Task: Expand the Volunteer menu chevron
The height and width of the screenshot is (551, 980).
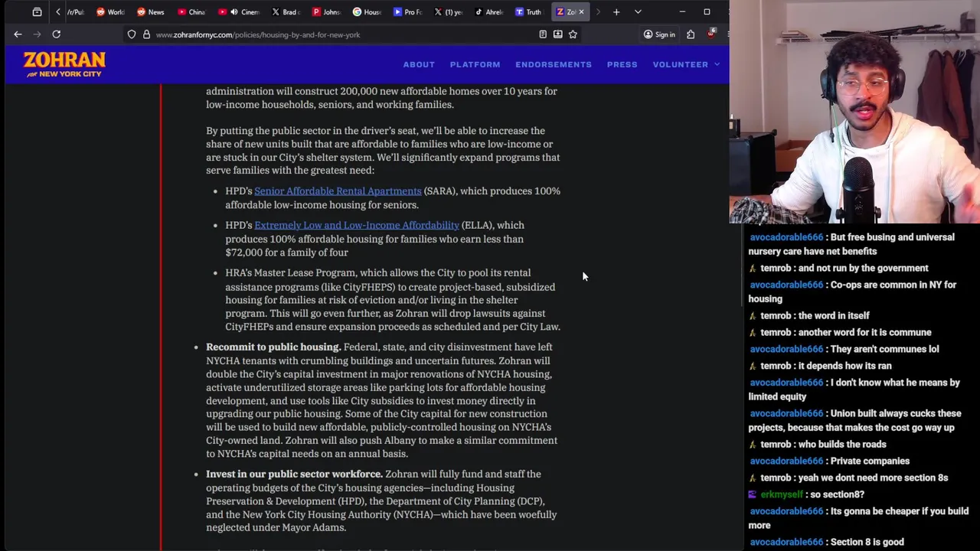Action: (717, 65)
